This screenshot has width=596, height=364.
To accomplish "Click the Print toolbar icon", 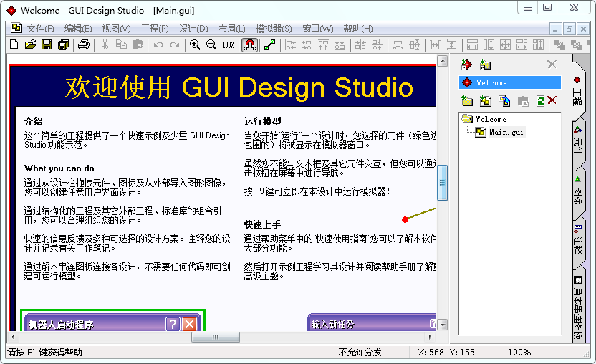I will (83, 44).
